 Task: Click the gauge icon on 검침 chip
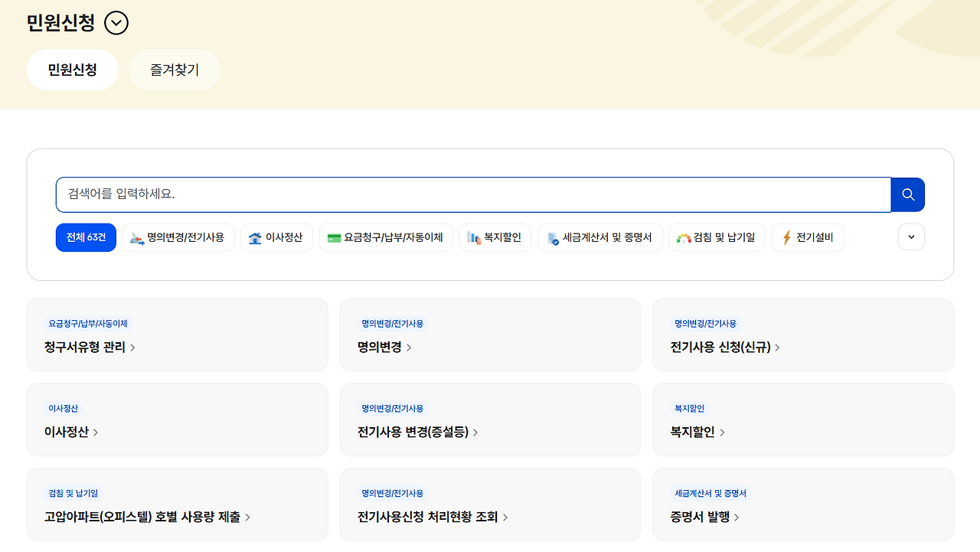click(x=684, y=238)
